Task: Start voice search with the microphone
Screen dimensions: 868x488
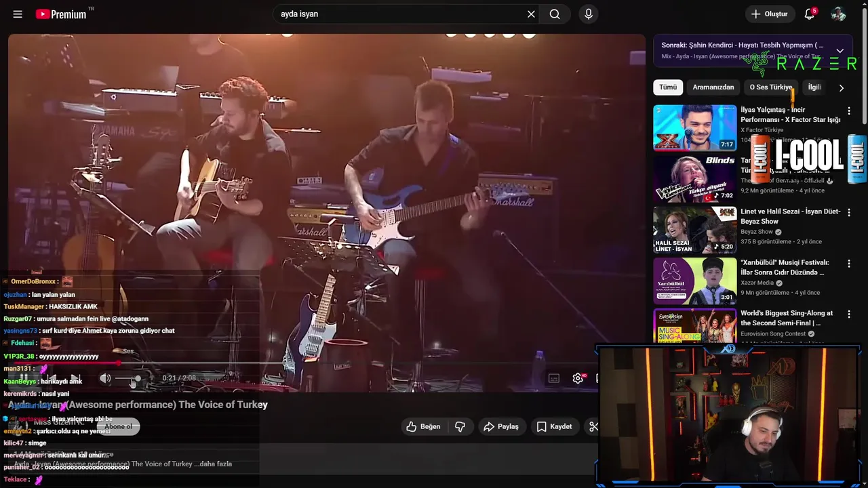Action: (589, 14)
